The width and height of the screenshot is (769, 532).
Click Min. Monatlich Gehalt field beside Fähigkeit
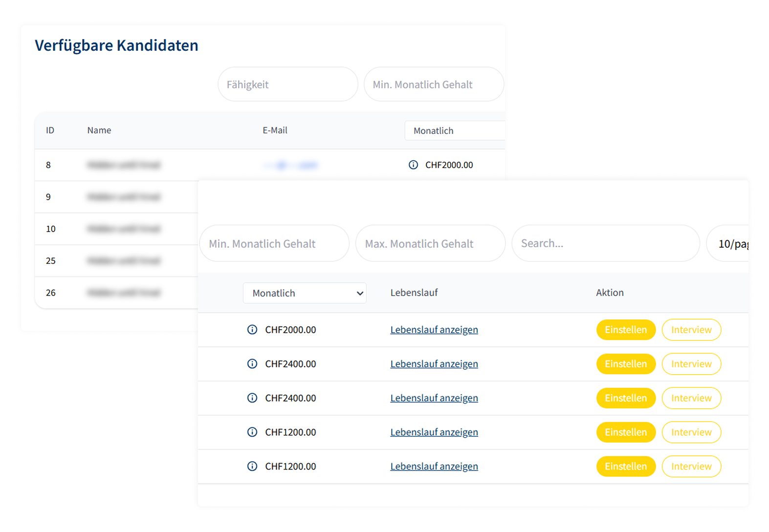[x=434, y=85]
